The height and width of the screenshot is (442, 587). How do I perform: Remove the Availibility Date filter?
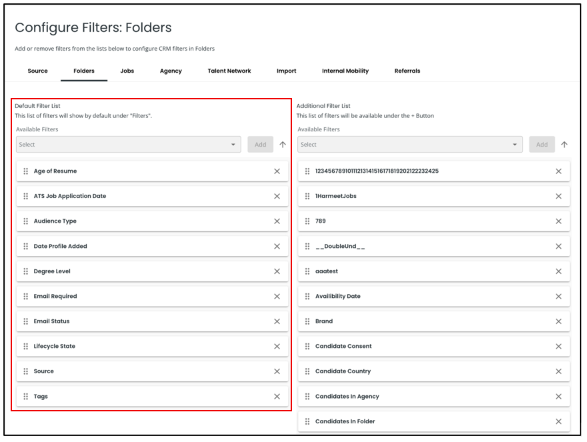pyautogui.click(x=559, y=296)
